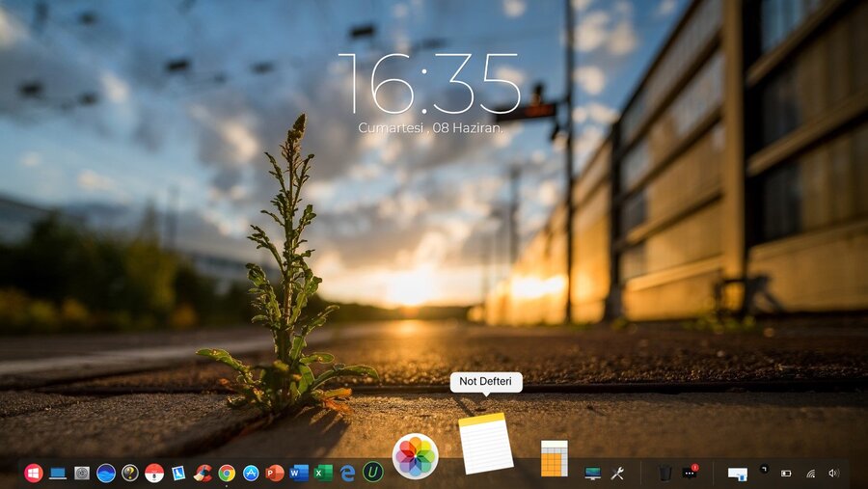Screen dimensions: 868x489
Task: Launch Google Chrome from the dock
Action: (227, 473)
